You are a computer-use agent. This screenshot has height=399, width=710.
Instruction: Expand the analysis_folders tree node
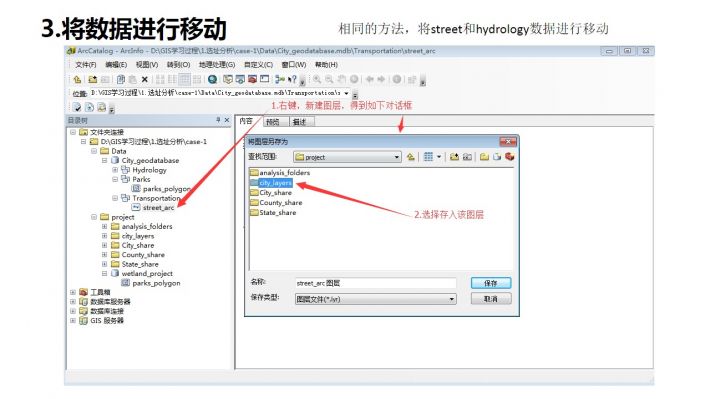(105, 226)
